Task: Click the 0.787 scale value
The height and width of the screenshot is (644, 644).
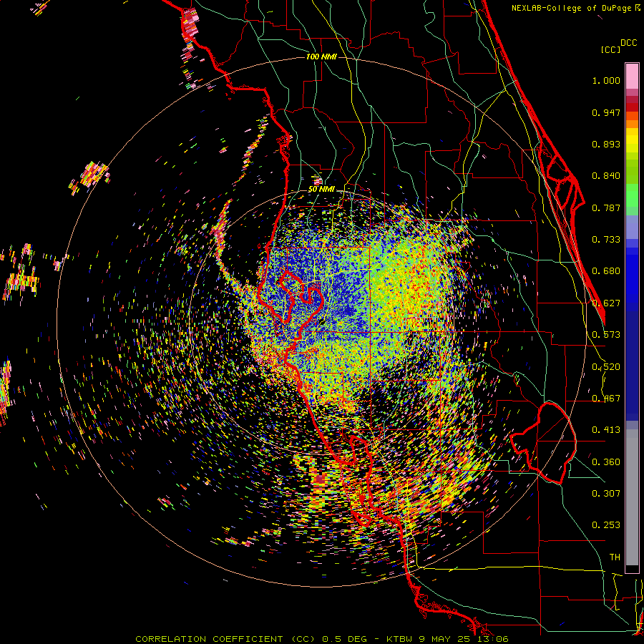Action: pos(606,208)
